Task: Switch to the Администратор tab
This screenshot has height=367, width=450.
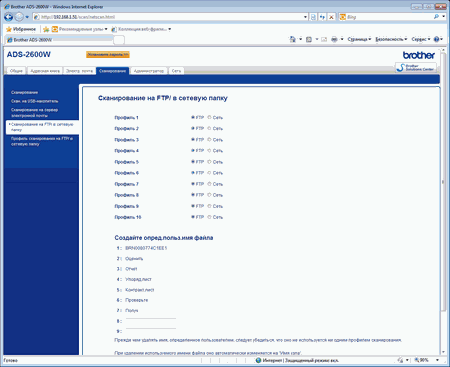Action: pos(149,71)
